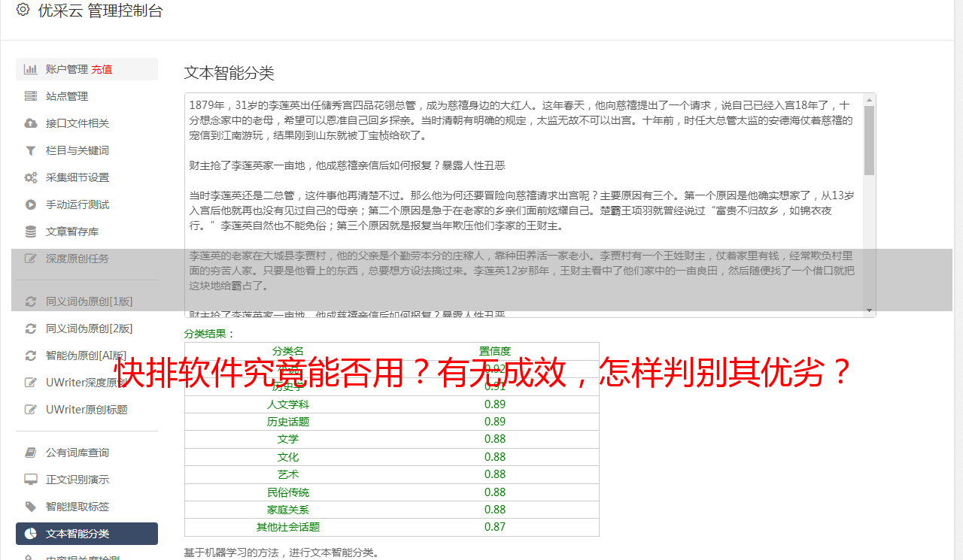
Task: Click the 置信度 column header
Action: (495, 351)
